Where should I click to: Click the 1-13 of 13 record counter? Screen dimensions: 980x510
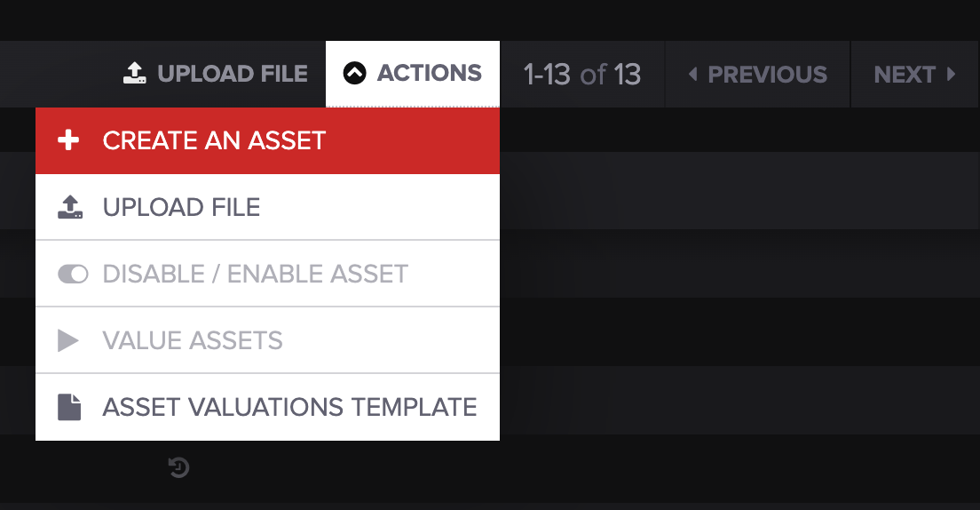[582, 74]
